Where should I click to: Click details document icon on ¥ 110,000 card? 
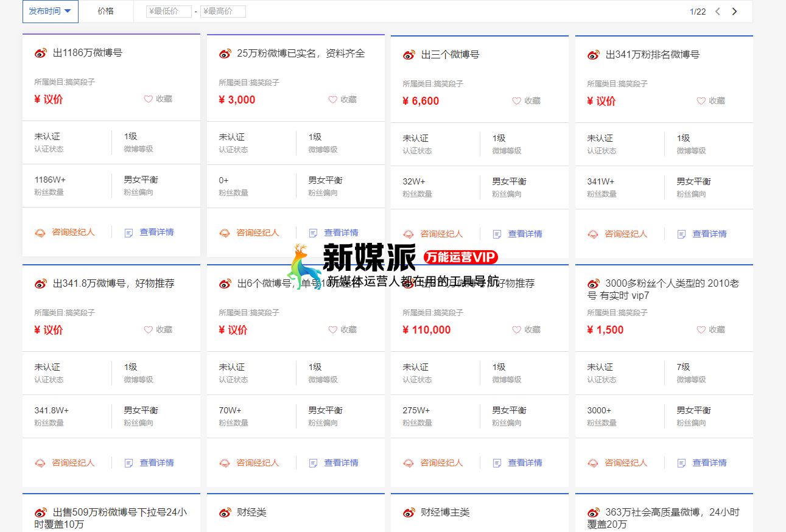pyautogui.click(x=497, y=463)
